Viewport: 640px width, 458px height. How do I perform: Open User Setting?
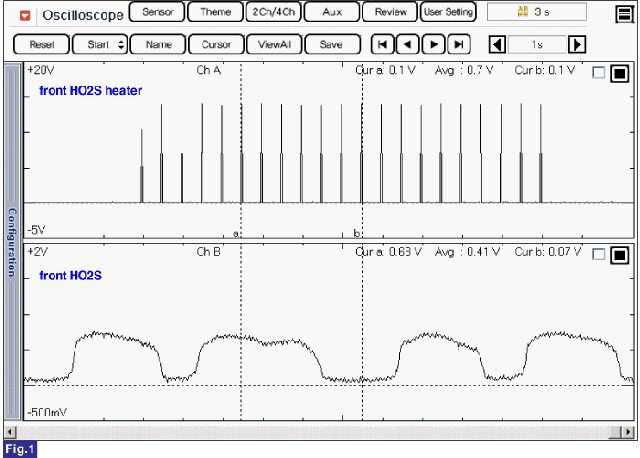pyautogui.click(x=448, y=12)
